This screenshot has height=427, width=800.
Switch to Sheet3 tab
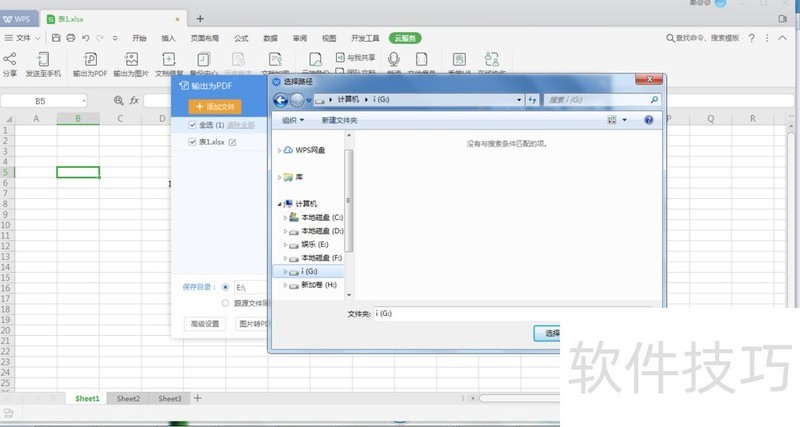[x=169, y=398]
